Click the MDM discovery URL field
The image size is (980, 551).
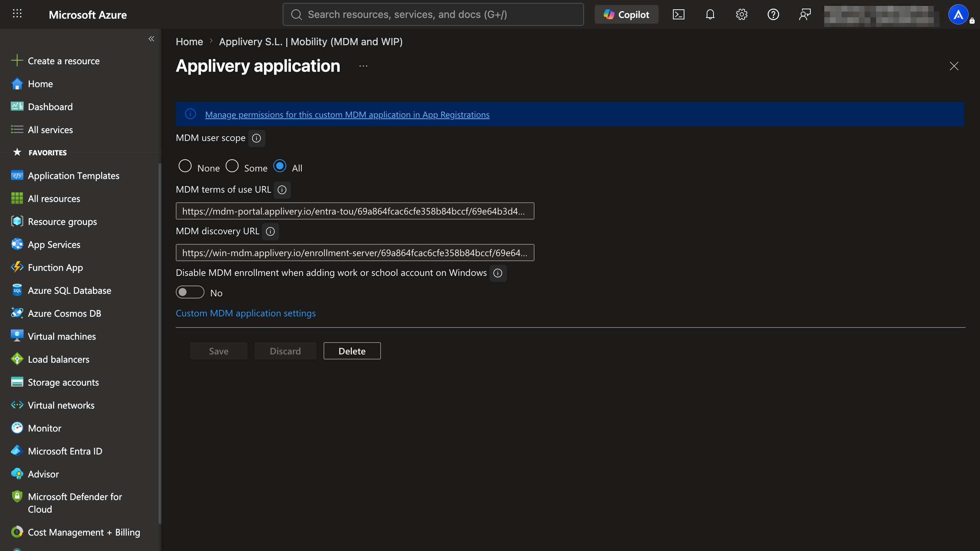point(354,253)
